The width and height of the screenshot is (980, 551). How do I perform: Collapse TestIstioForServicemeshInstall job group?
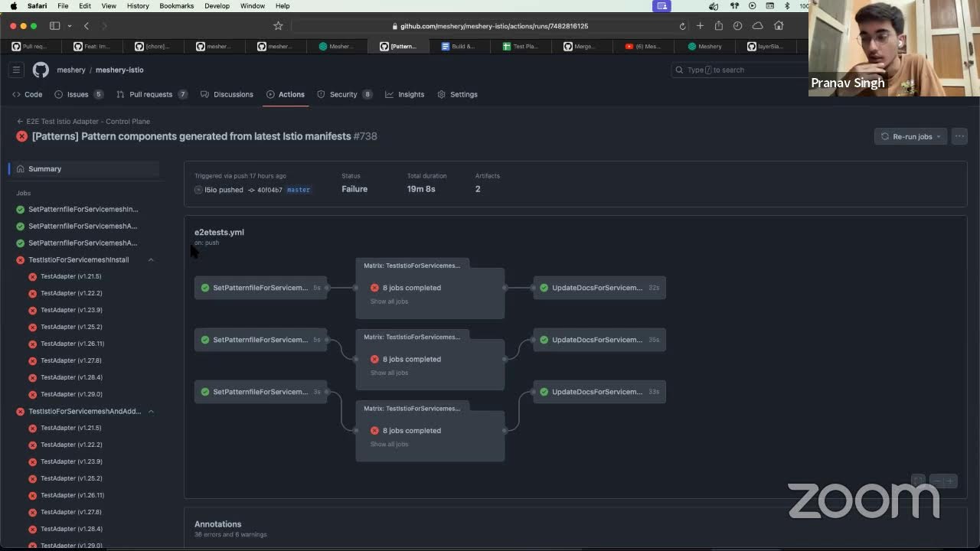click(x=151, y=259)
